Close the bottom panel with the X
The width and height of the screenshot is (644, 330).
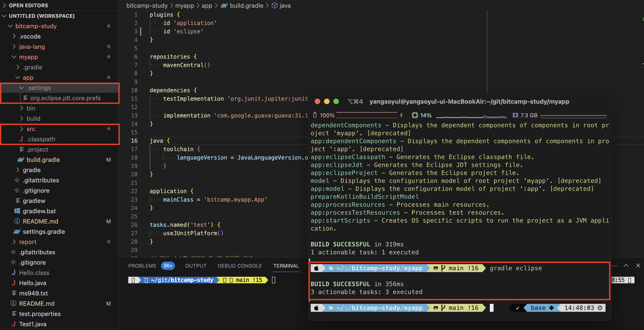pyautogui.click(x=638, y=266)
